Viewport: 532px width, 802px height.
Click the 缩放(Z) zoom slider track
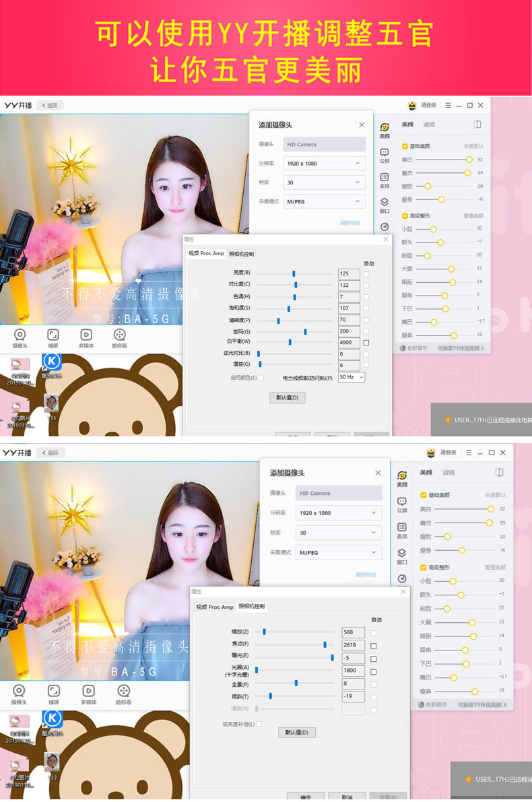(295, 632)
